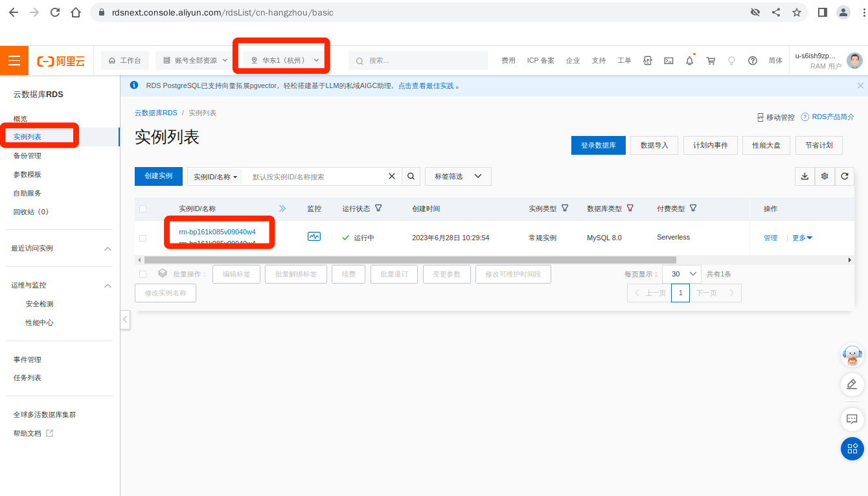Close the PostgreSQL info banner
Screen dimensions: 868x496
(x=860, y=85)
